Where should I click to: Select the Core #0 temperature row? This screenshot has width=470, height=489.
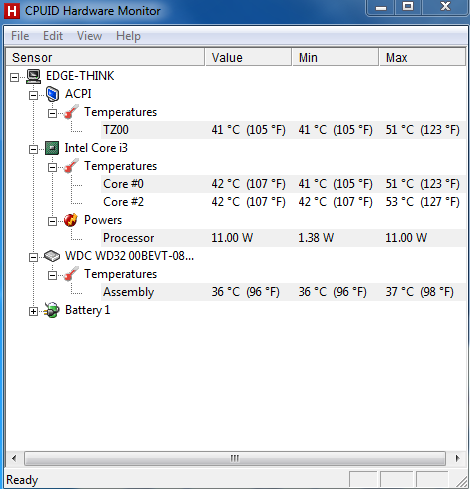(x=283, y=184)
